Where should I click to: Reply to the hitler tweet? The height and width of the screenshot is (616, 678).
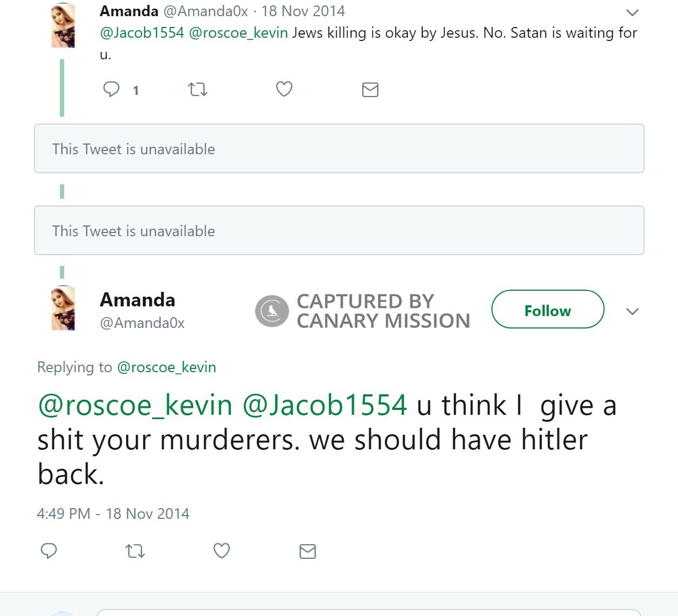[50, 551]
